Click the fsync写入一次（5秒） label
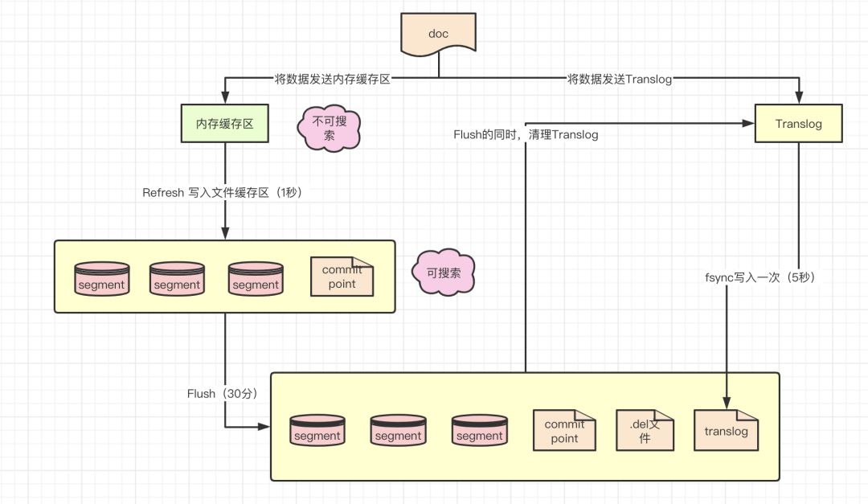868x504 pixels. coord(759,277)
